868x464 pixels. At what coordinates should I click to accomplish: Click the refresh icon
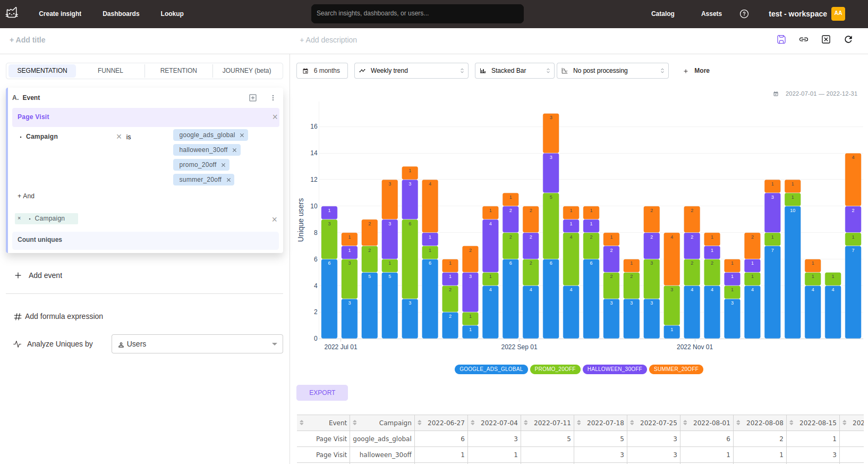point(848,39)
